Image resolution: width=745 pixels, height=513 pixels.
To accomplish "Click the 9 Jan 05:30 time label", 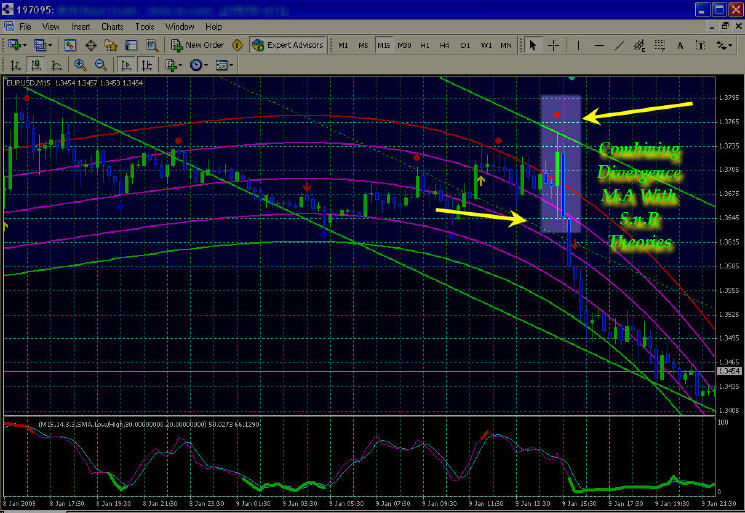I will [346, 503].
